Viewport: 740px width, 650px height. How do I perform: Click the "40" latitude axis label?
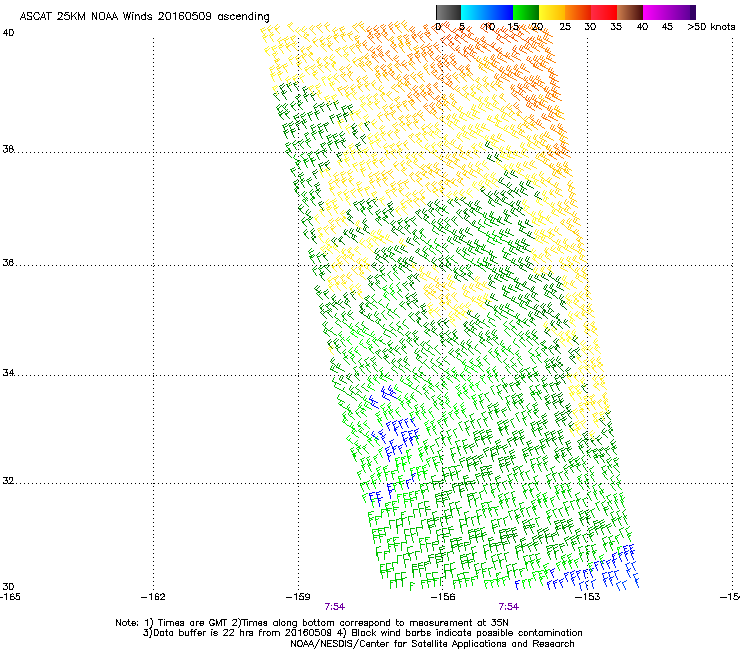click(8, 33)
